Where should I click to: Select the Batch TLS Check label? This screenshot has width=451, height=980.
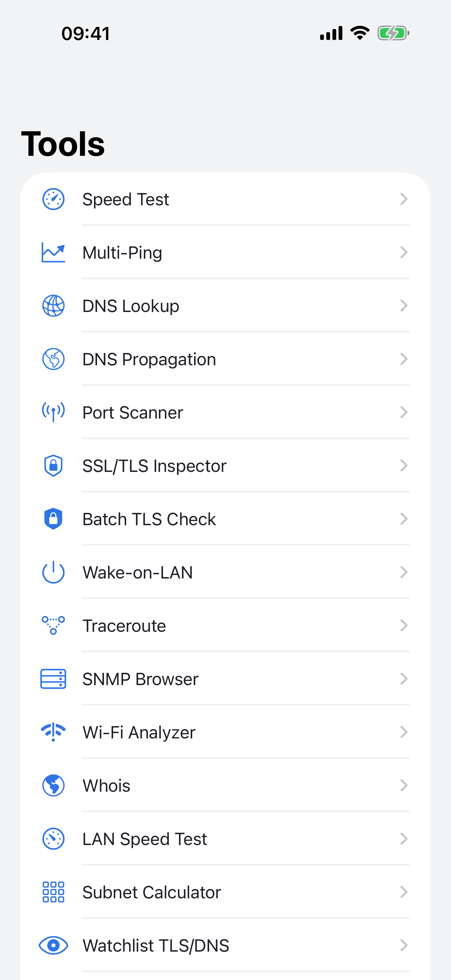coord(149,519)
